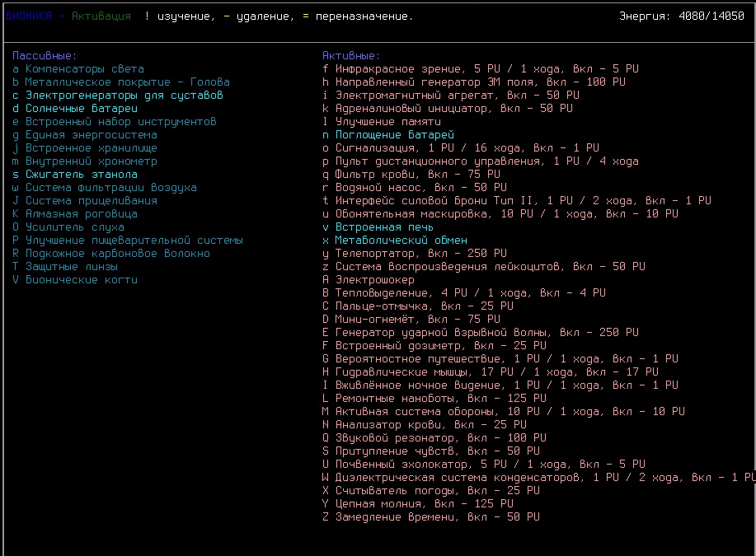
Task: Click 'Ремонтные наноботы' entry
Action: [434, 398]
